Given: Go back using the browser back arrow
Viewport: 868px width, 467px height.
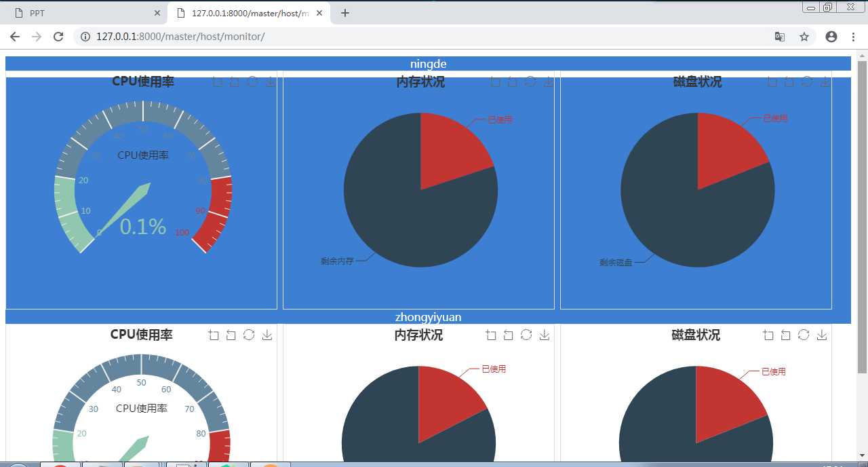Looking at the screenshot, I should click(x=15, y=37).
